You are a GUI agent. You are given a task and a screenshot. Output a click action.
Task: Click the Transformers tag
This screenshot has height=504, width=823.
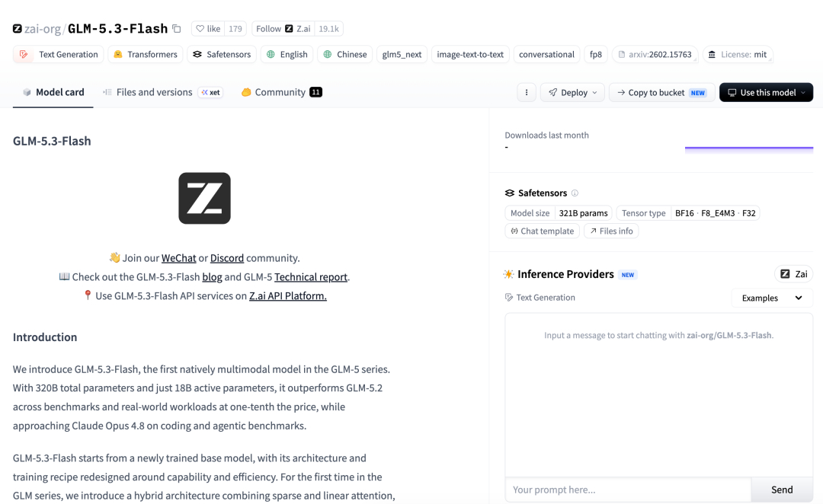[146, 55]
